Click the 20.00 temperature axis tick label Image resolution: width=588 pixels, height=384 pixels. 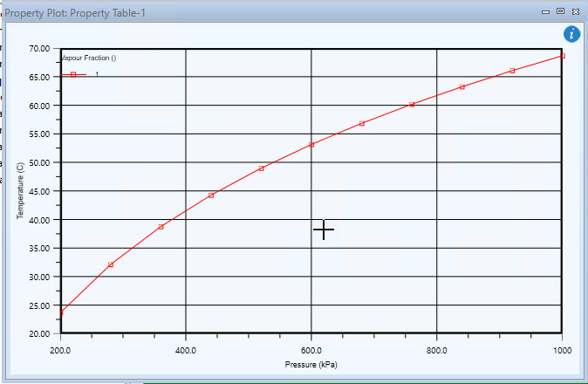click(x=40, y=333)
